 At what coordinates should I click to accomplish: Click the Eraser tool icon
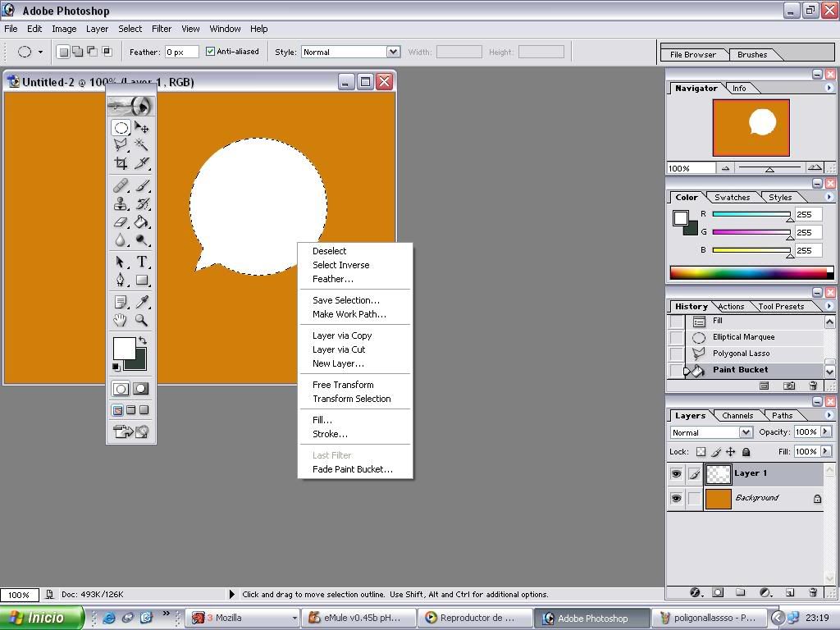click(x=121, y=221)
